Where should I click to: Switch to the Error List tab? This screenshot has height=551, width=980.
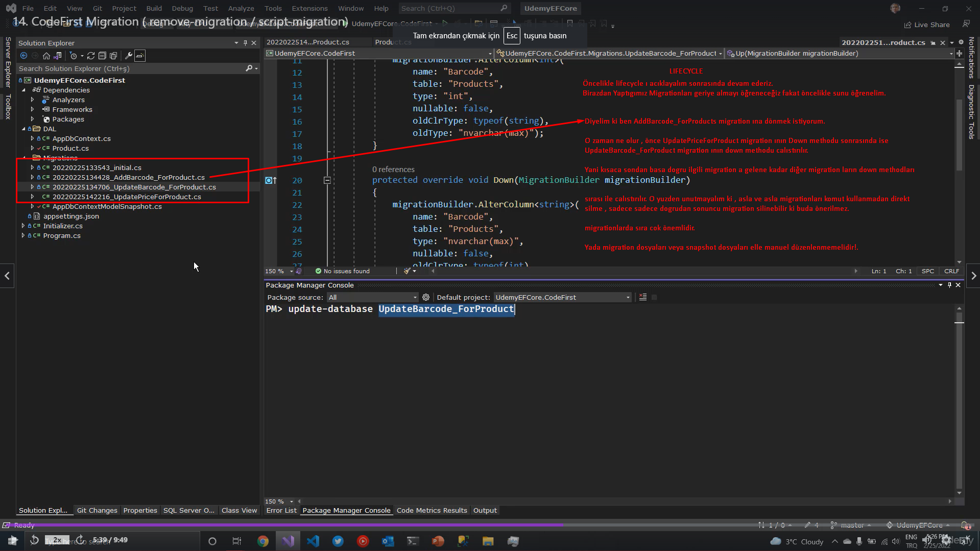[281, 510]
